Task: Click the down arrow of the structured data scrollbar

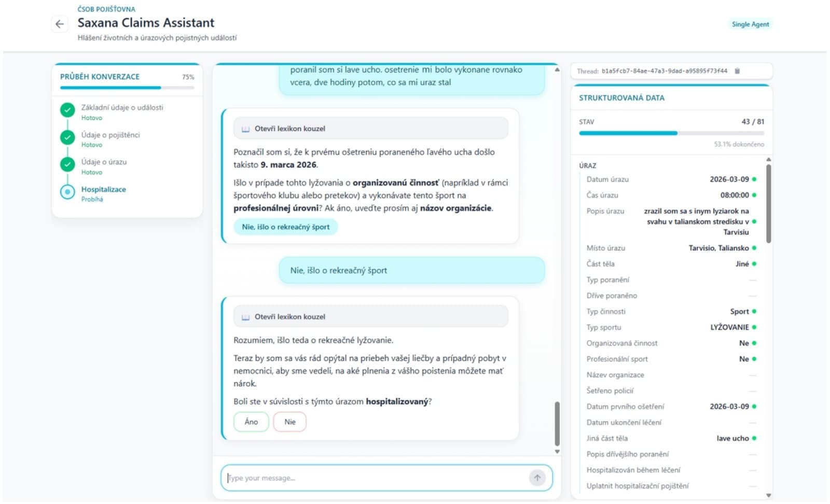Action: [769, 496]
